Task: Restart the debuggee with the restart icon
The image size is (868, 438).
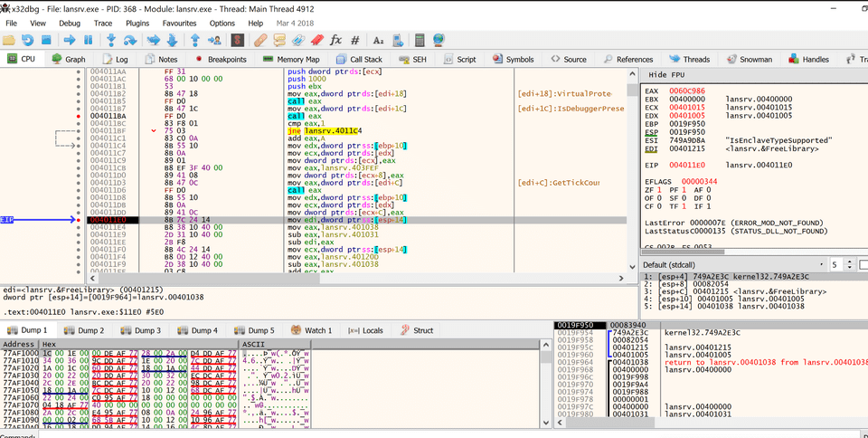Action: tap(28, 40)
